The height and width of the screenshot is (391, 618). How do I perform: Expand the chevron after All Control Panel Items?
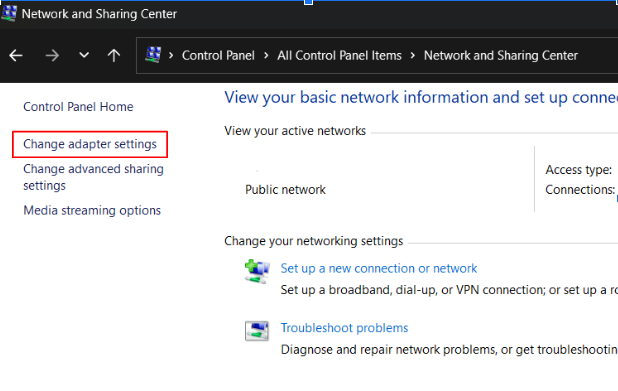click(413, 56)
